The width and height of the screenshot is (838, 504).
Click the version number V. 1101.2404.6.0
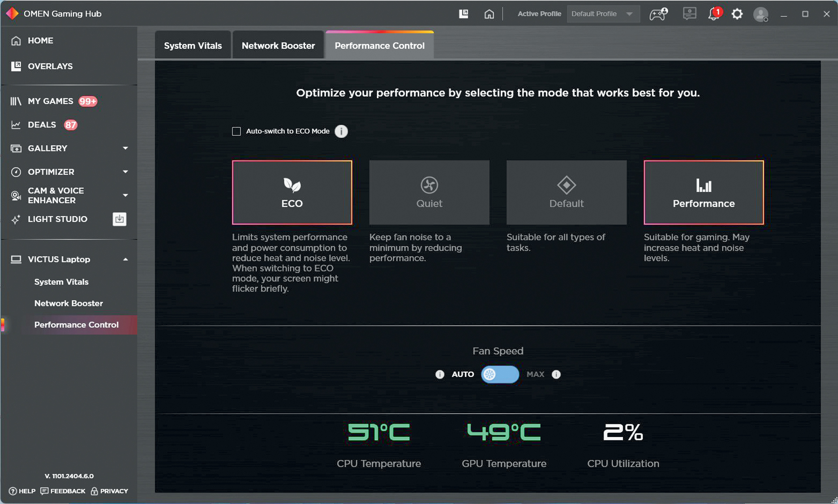(69, 476)
